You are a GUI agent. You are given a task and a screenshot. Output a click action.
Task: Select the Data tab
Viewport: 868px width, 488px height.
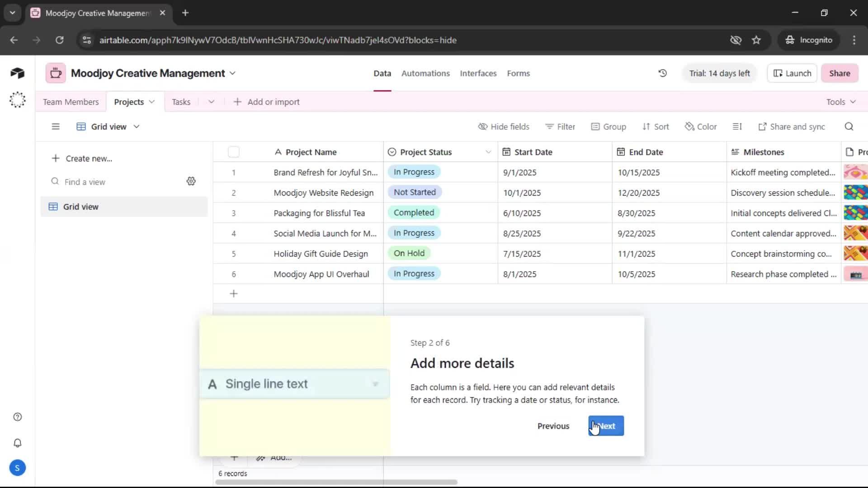(382, 73)
